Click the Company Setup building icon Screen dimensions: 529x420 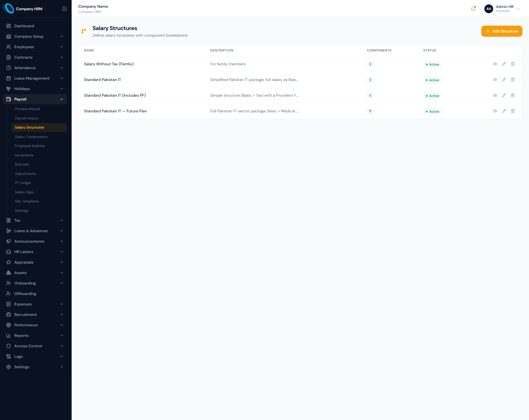coord(9,36)
